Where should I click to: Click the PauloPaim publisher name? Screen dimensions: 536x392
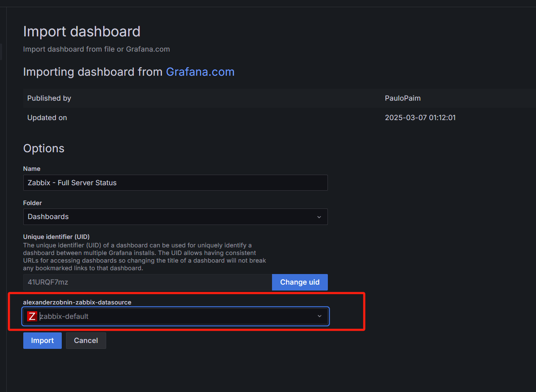[402, 98]
